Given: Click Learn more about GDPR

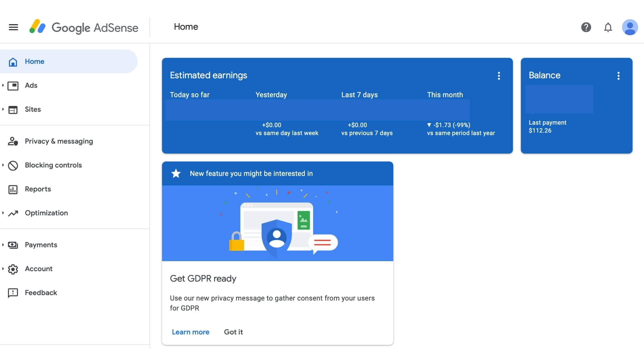Looking at the screenshot, I should tap(191, 332).
